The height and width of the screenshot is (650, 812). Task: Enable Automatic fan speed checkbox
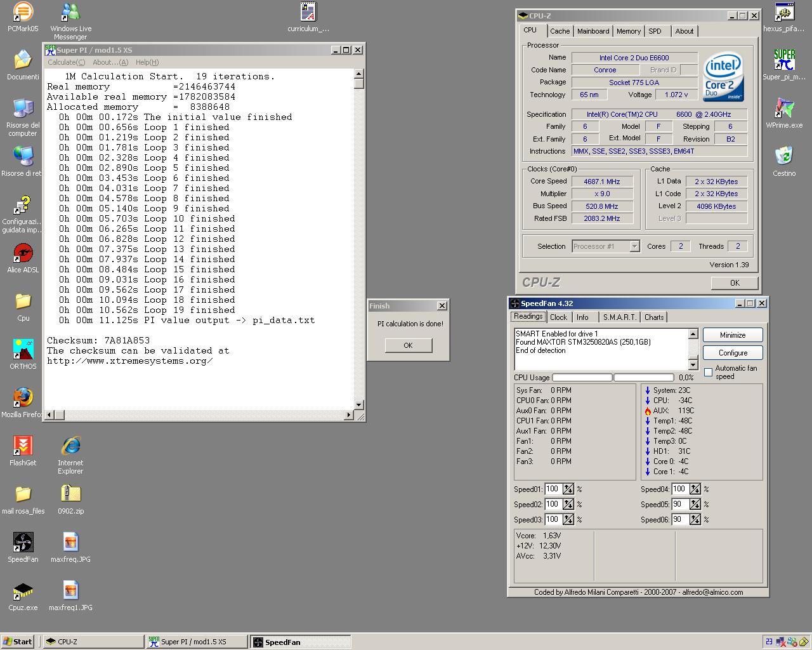click(x=708, y=372)
